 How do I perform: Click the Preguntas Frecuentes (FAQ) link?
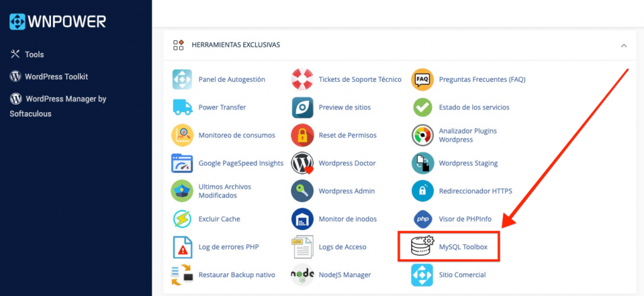(x=482, y=79)
